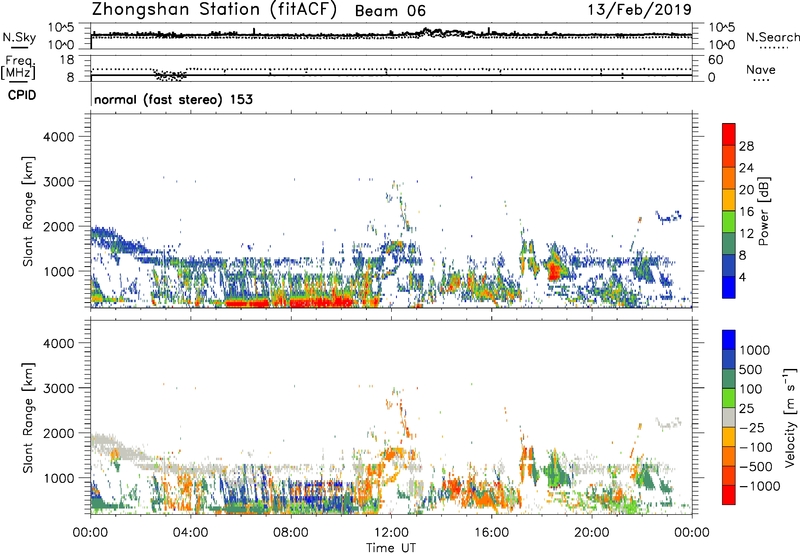Click '28' on the Power colorbar
800x554 pixels.
click(746, 146)
